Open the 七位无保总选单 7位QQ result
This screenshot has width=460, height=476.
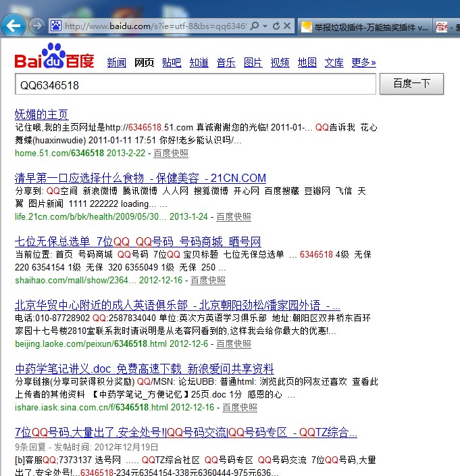(x=138, y=241)
